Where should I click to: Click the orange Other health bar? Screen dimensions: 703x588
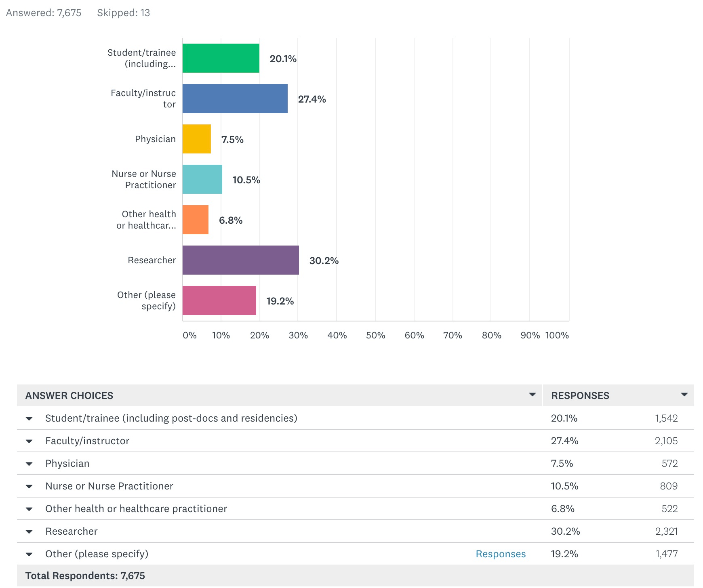click(196, 220)
